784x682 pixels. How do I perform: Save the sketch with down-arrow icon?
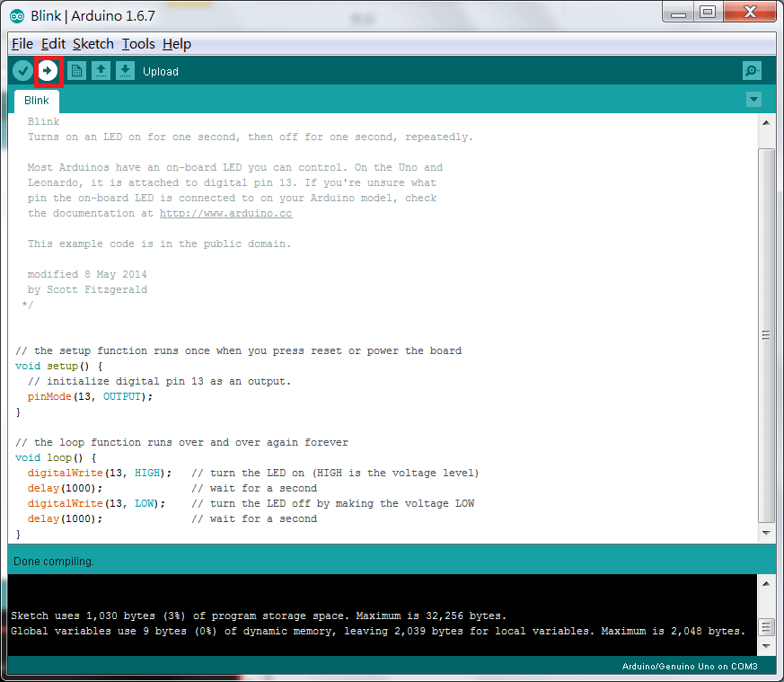[x=126, y=71]
